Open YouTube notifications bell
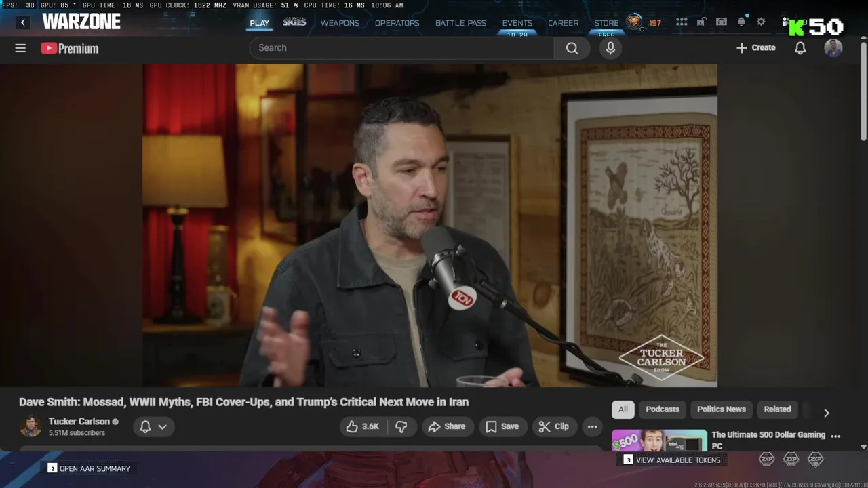 [x=800, y=48]
